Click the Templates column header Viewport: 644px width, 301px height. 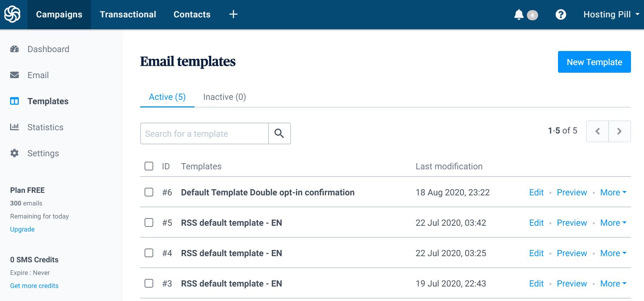tap(201, 166)
